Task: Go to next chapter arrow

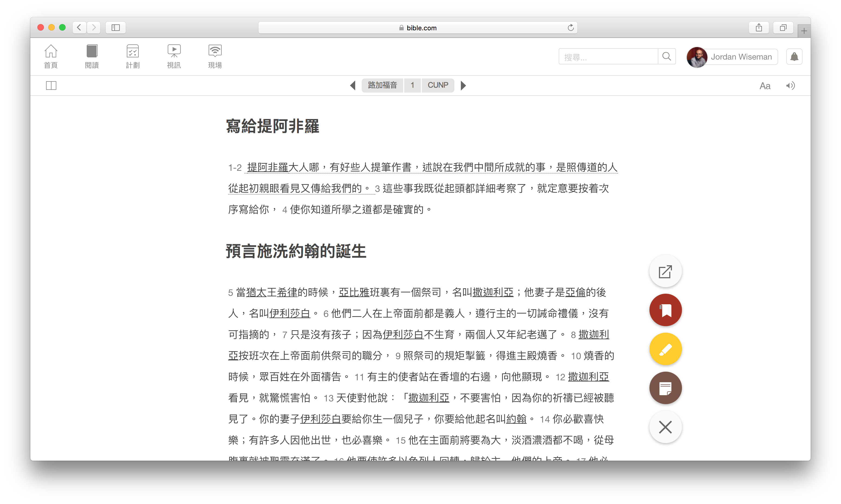Action: click(463, 86)
